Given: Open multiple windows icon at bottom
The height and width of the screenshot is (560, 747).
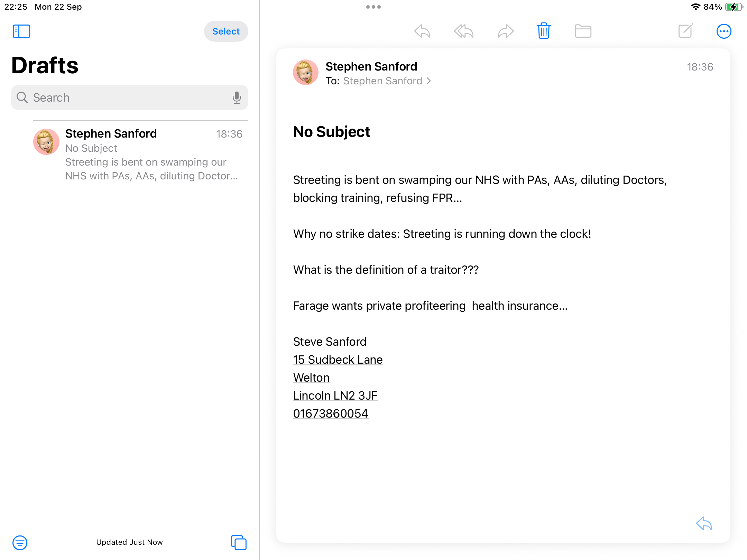Looking at the screenshot, I should tap(239, 542).
